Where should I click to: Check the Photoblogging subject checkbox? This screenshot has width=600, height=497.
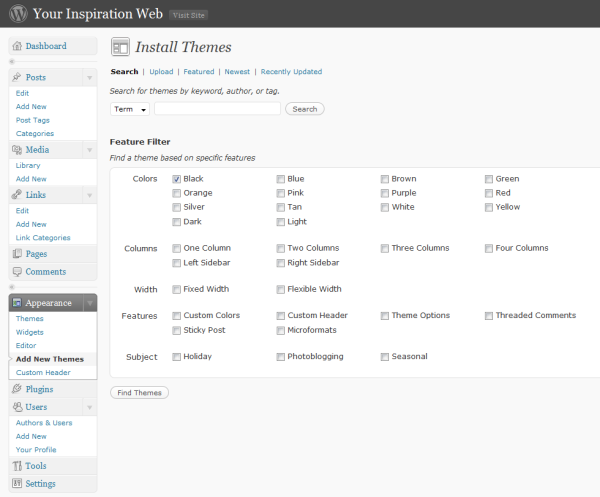[280, 357]
